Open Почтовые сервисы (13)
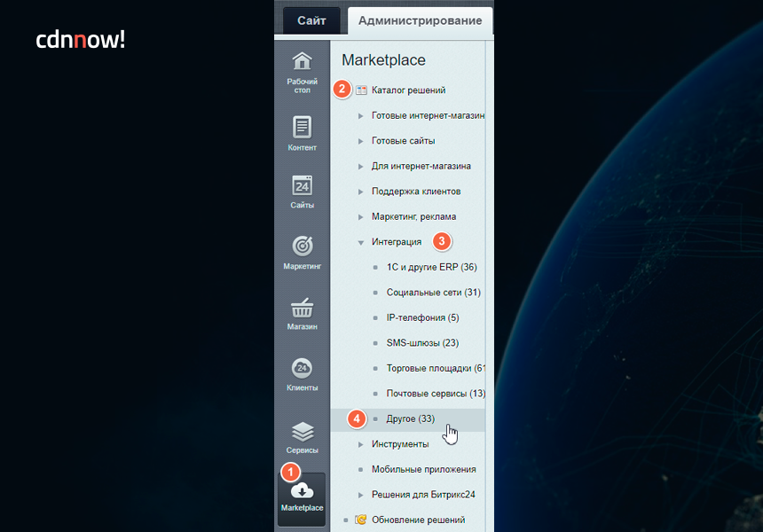 click(x=436, y=394)
